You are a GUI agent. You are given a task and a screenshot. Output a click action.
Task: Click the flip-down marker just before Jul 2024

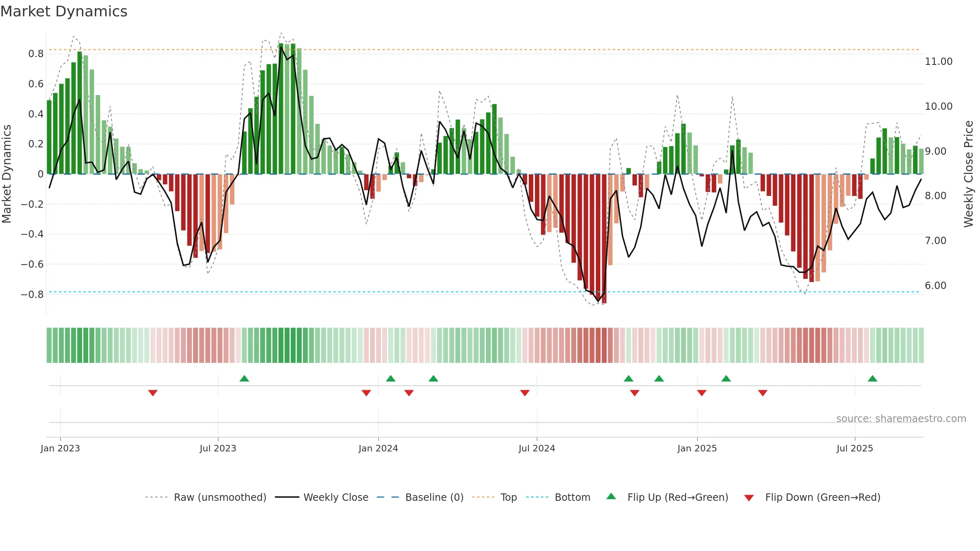point(525,393)
